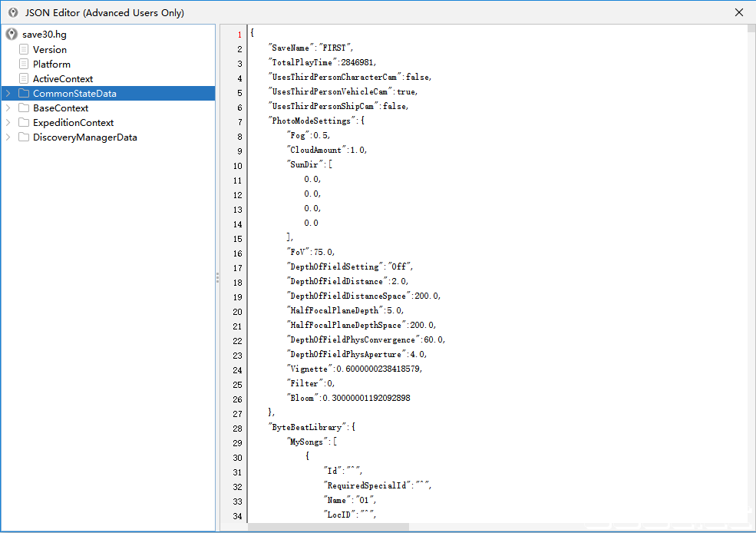Click the ActiveContext document icon
Viewport: 756px width, 533px height.
(x=24, y=78)
